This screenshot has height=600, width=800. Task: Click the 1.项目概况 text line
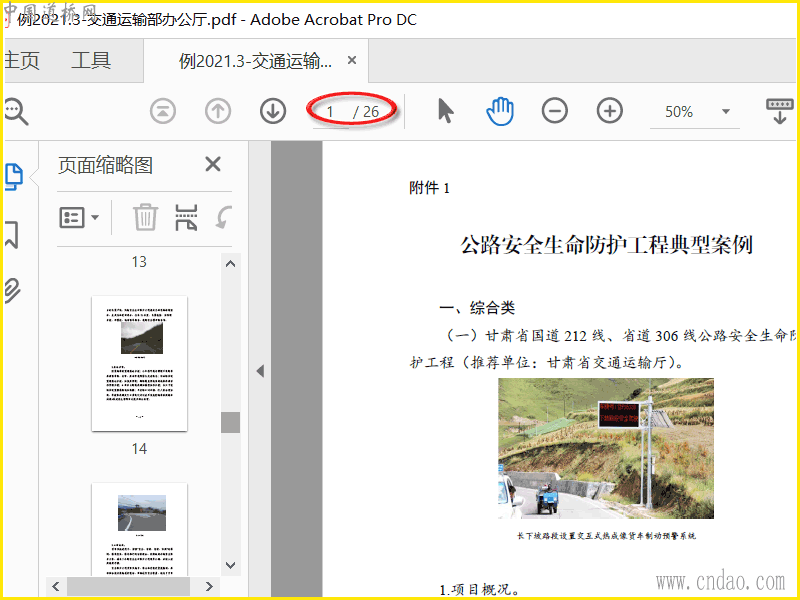tap(480, 590)
